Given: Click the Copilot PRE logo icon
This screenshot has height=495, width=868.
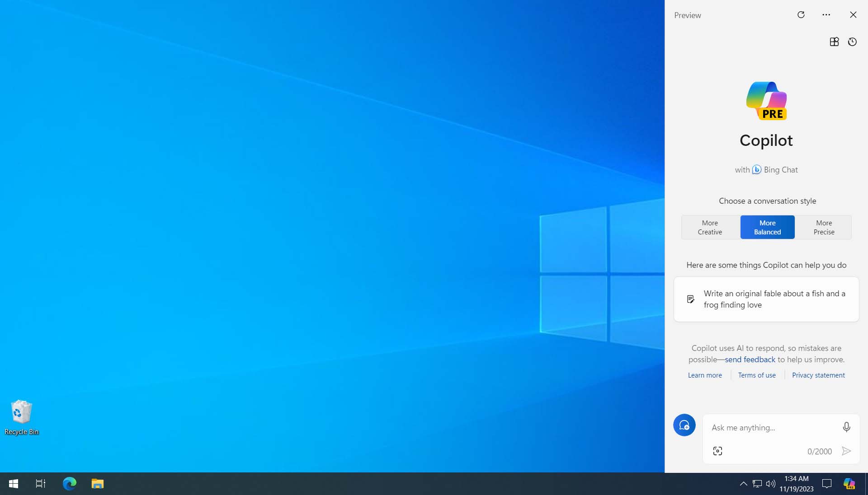Looking at the screenshot, I should [x=766, y=99].
